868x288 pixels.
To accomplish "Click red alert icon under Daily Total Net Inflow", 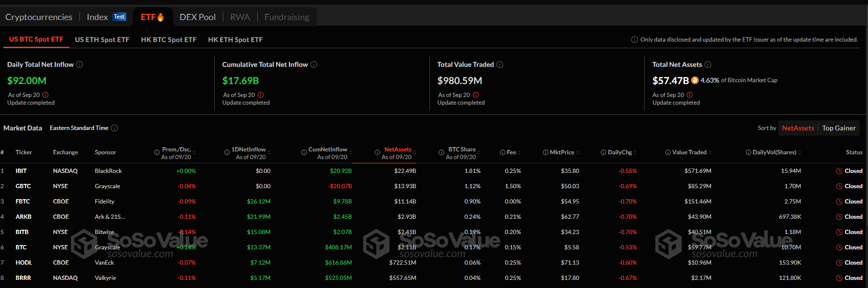I will [x=45, y=95].
